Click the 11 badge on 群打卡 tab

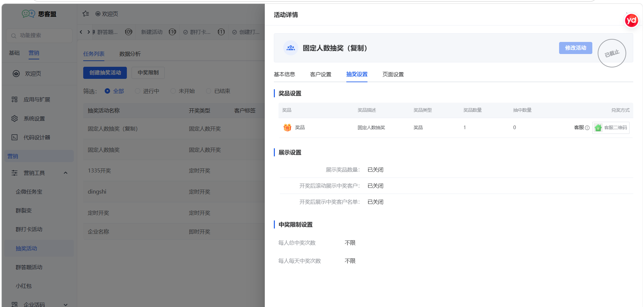pos(221,32)
